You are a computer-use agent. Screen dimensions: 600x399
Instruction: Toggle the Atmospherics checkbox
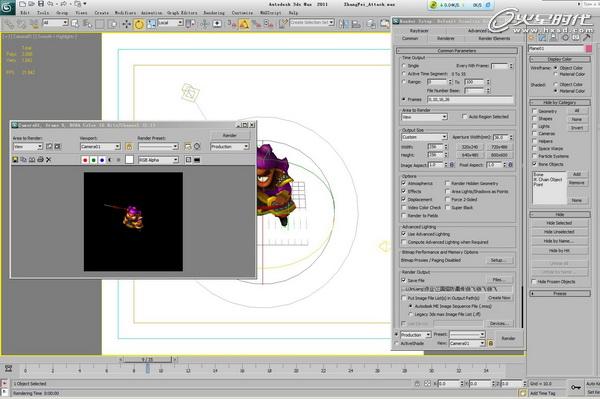[404, 183]
